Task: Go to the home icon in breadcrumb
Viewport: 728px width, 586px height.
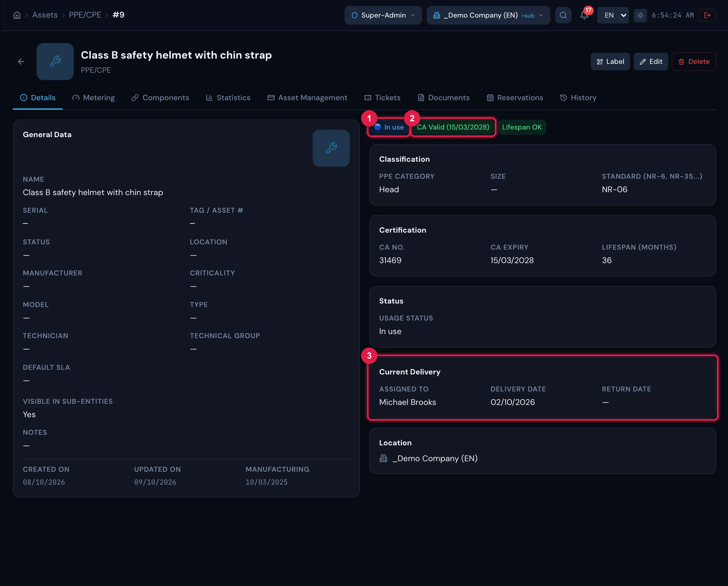Action: tap(17, 15)
